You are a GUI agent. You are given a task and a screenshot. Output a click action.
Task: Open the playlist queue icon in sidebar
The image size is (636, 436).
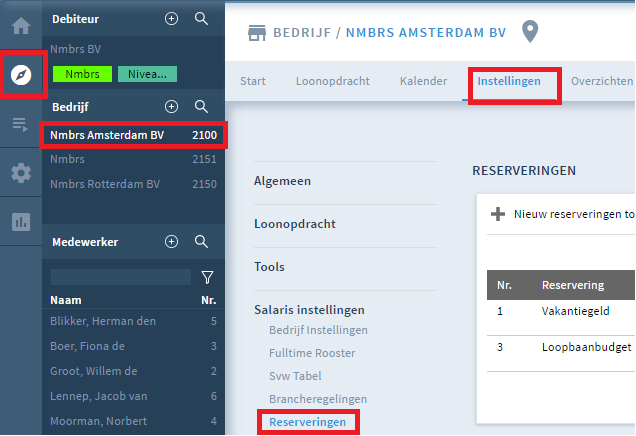tap(20, 124)
